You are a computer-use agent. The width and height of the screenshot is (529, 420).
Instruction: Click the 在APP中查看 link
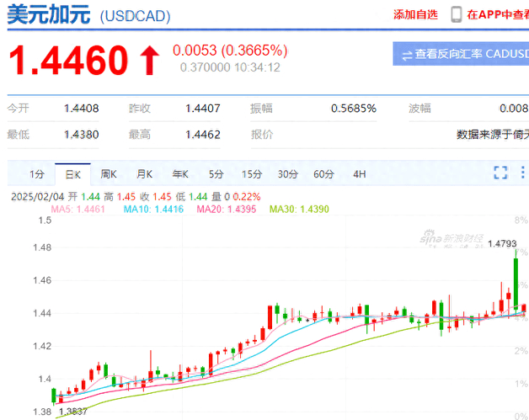pos(498,14)
